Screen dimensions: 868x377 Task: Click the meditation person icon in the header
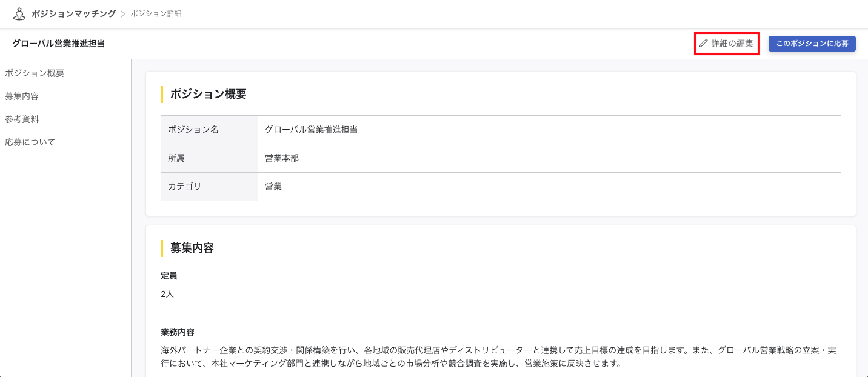[19, 12]
